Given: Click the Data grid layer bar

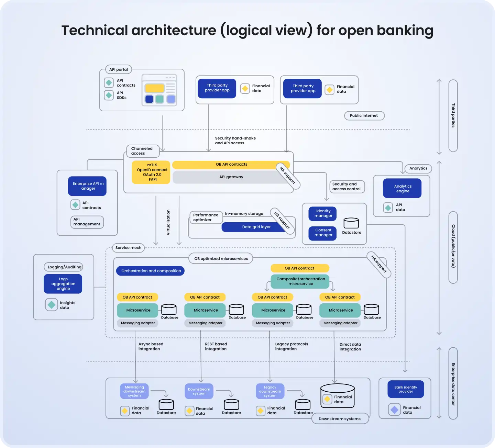Looking at the screenshot, I should tap(255, 227).
